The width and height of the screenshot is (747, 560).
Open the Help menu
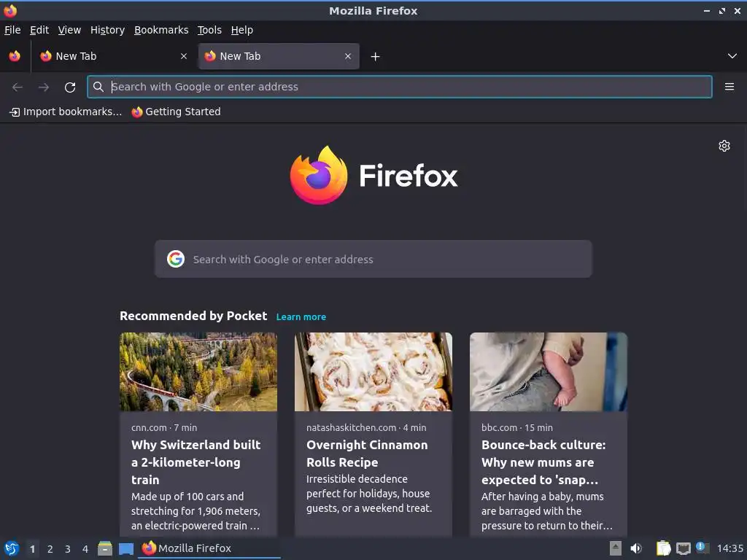(x=242, y=30)
